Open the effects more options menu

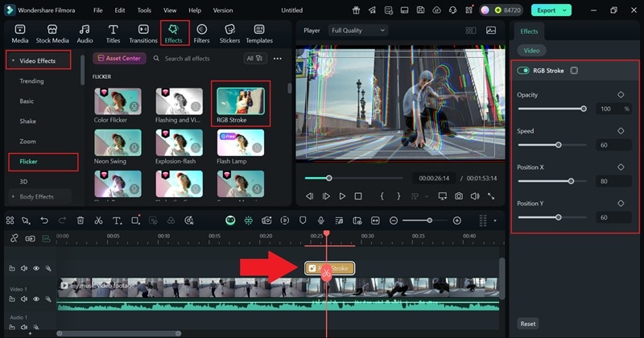[x=278, y=59]
